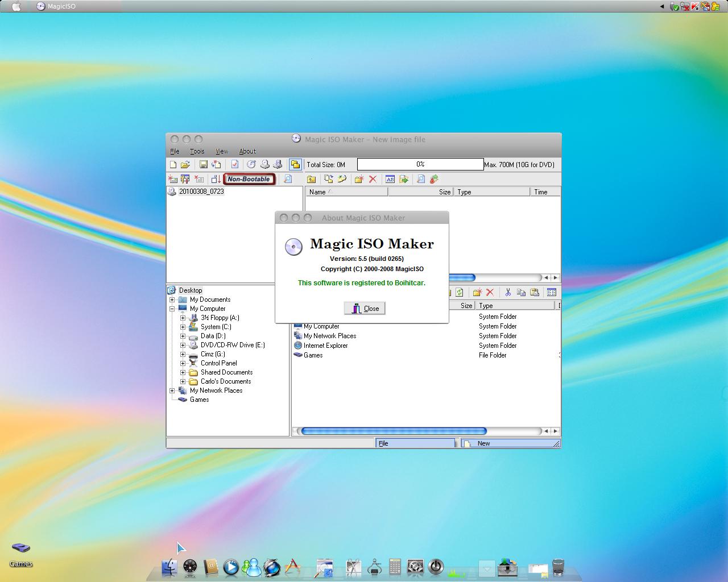This screenshot has height=582, width=728.
Task: Open Finder from the dock
Action: 169,567
